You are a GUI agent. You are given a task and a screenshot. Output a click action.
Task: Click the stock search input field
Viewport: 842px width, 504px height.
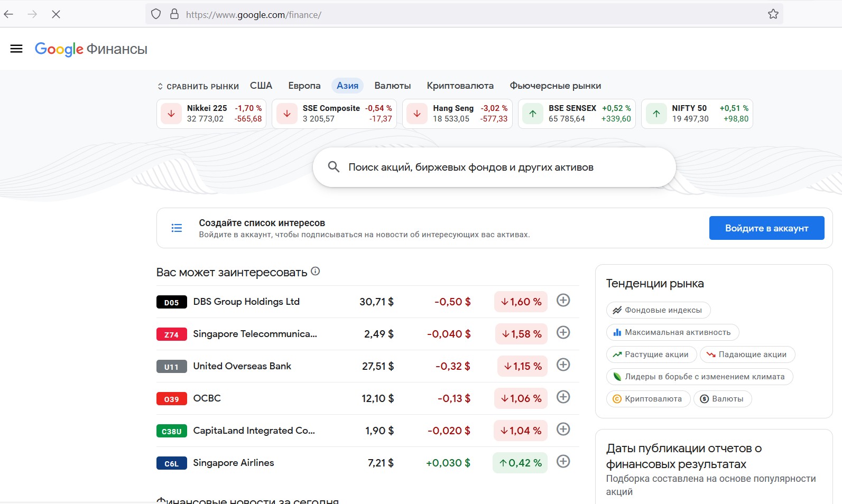coord(494,167)
